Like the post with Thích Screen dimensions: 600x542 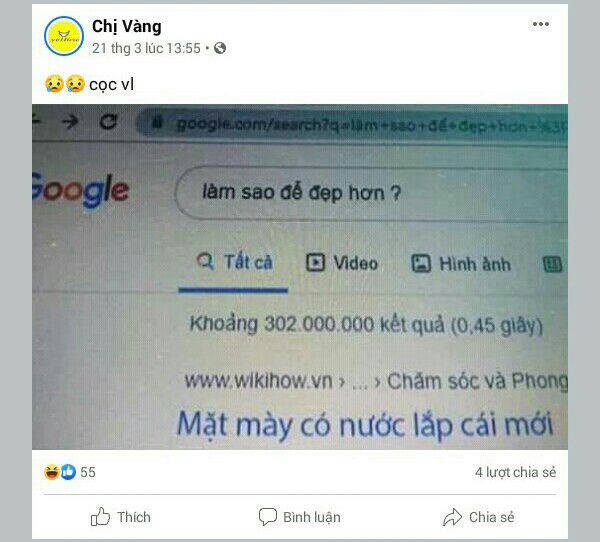coord(121,517)
